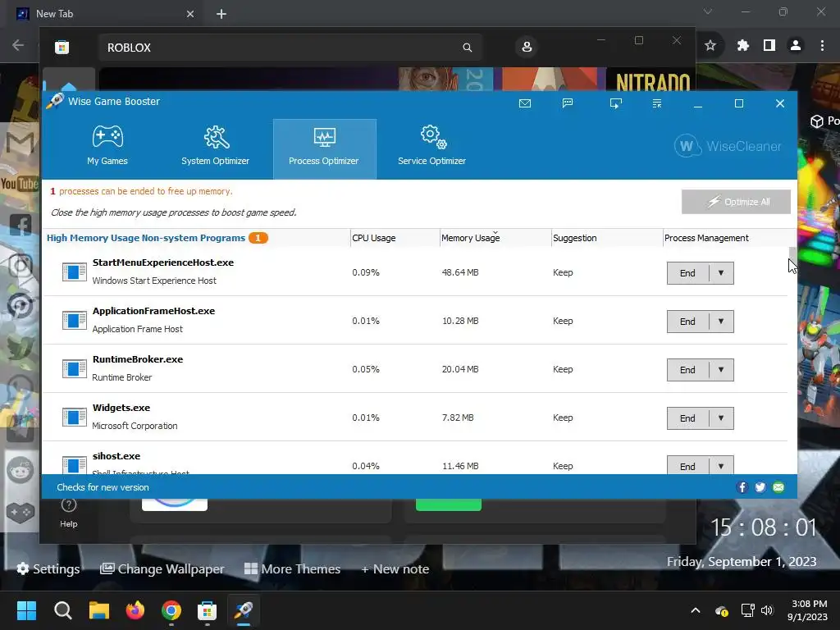Viewport: 840px width, 630px height.
Task: Open Firefox from the taskbar
Action: (135, 610)
